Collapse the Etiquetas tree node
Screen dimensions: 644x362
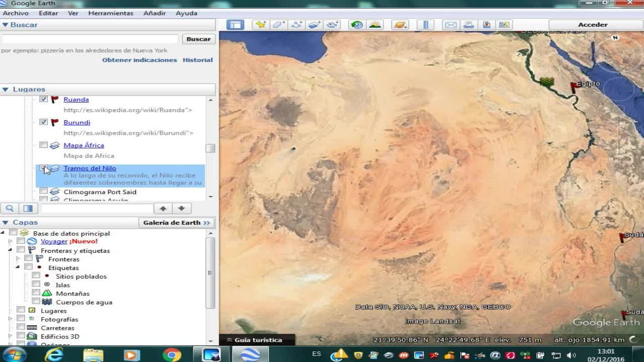[18, 267]
